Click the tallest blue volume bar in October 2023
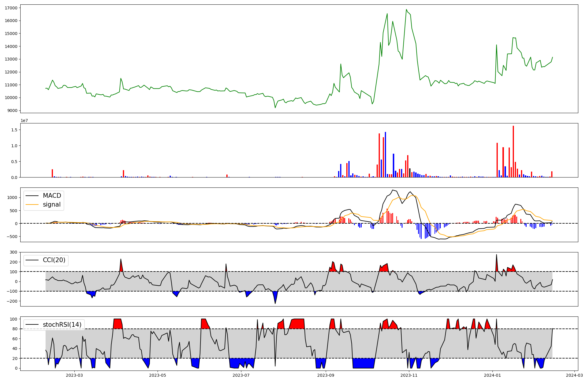Screen dimensions: 588x382 click(385, 154)
